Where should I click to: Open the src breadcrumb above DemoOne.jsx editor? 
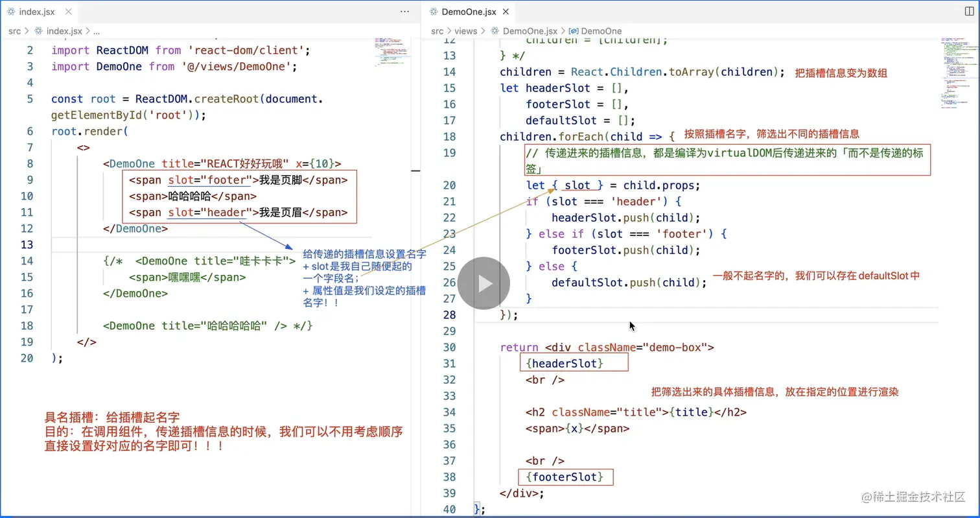click(x=437, y=30)
